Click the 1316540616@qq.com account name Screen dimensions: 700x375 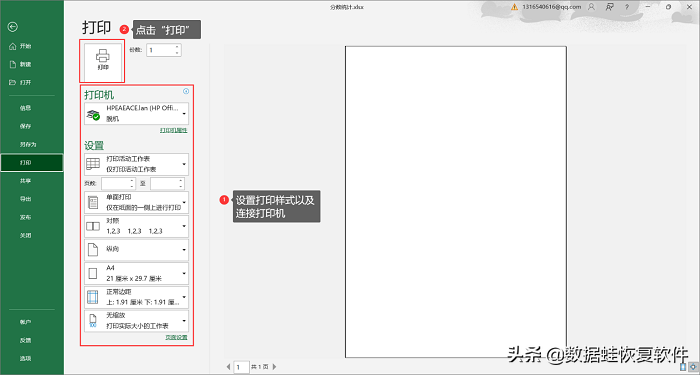(x=551, y=7)
